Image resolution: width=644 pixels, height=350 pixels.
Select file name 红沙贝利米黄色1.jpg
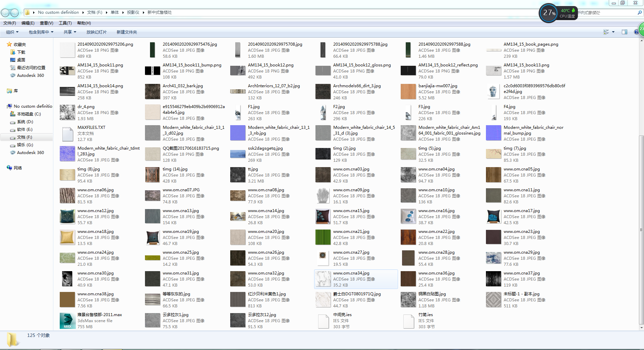pyautogui.click(x=267, y=294)
